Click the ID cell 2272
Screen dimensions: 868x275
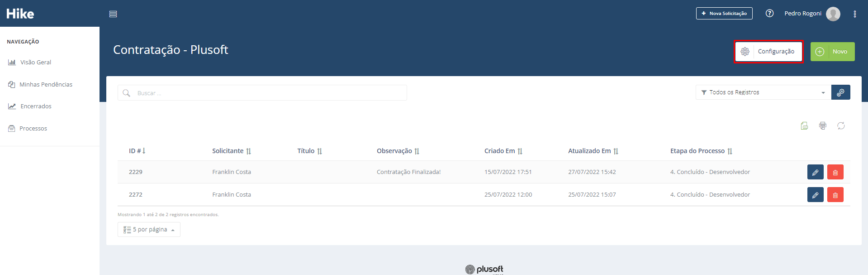coord(136,195)
